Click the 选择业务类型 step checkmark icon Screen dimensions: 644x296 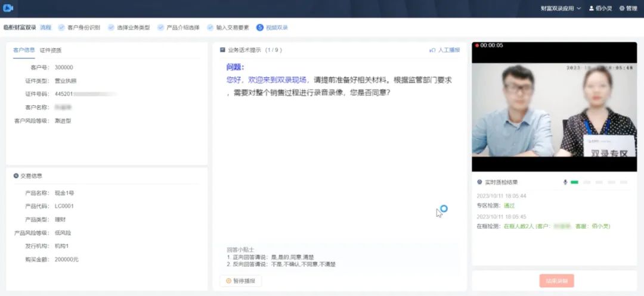point(111,27)
